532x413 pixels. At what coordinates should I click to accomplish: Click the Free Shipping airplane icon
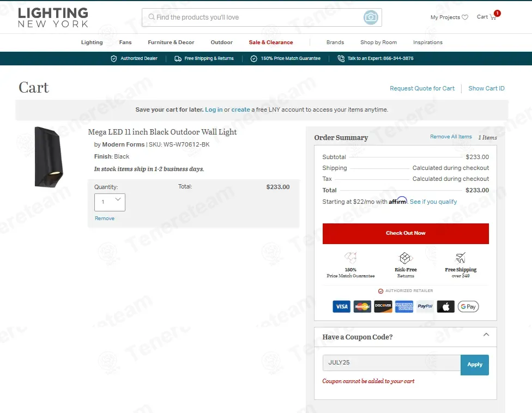[x=461, y=258]
